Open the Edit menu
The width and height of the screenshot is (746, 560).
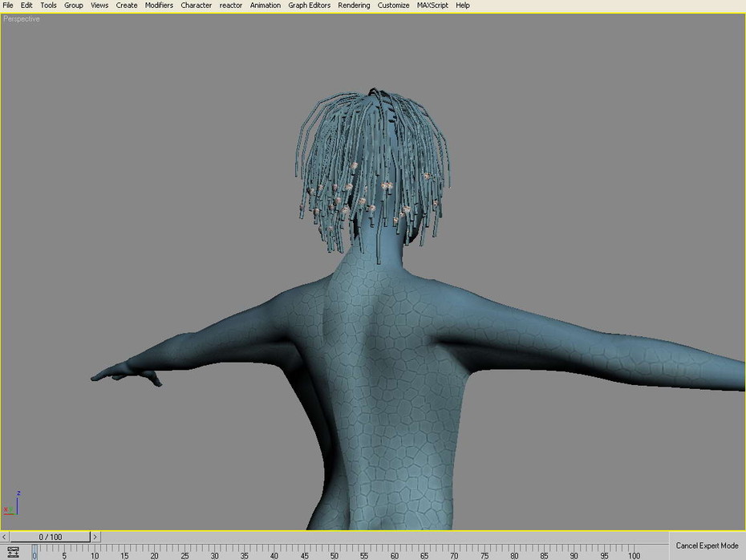pyautogui.click(x=26, y=6)
